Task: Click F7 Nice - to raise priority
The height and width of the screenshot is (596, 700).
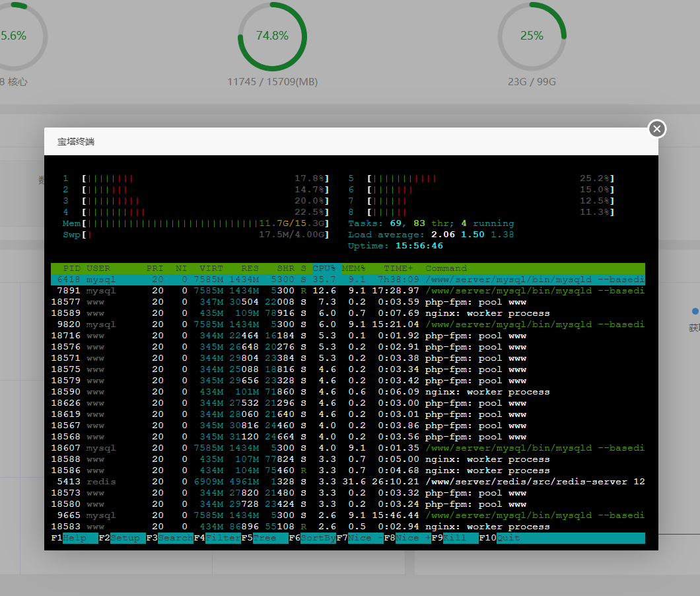Action: coord(365,538)
